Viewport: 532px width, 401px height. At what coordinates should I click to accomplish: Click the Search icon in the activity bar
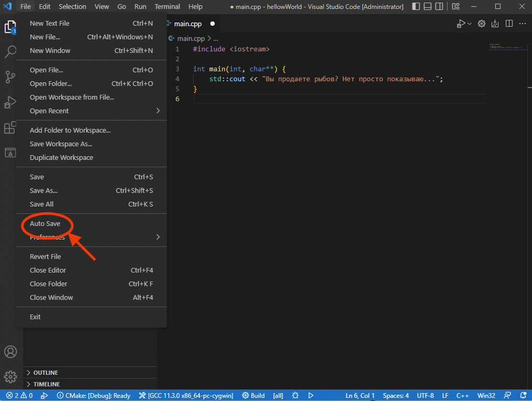pos(10,51)
